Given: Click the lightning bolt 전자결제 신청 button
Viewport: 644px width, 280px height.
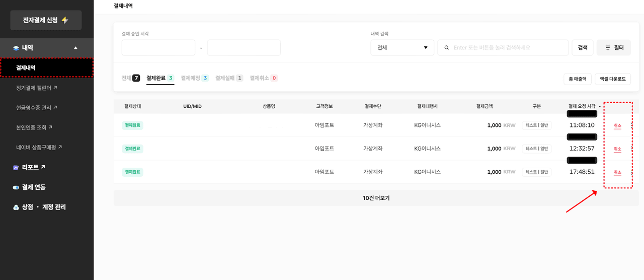Looking at the screenshot, I should 46,20.
